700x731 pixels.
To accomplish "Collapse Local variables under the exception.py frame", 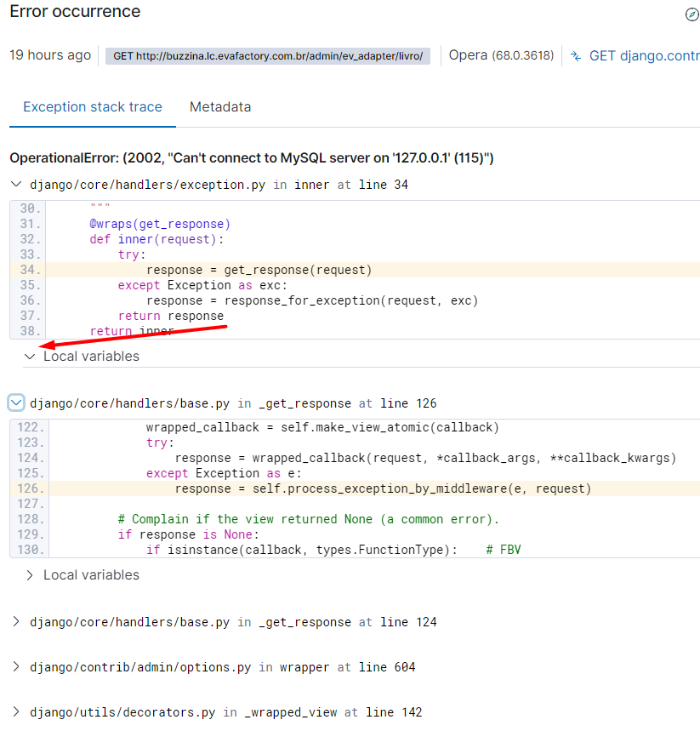I will [30, 356].
